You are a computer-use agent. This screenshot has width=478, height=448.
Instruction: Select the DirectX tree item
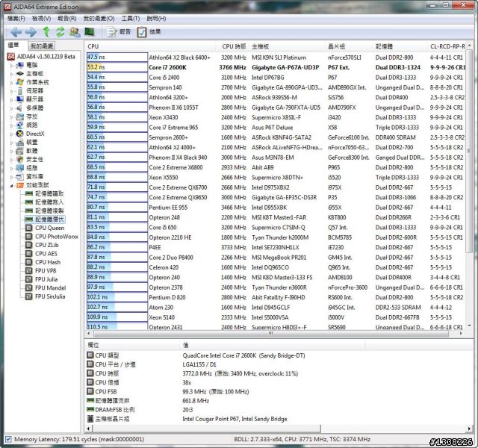(x=35, y=134)
